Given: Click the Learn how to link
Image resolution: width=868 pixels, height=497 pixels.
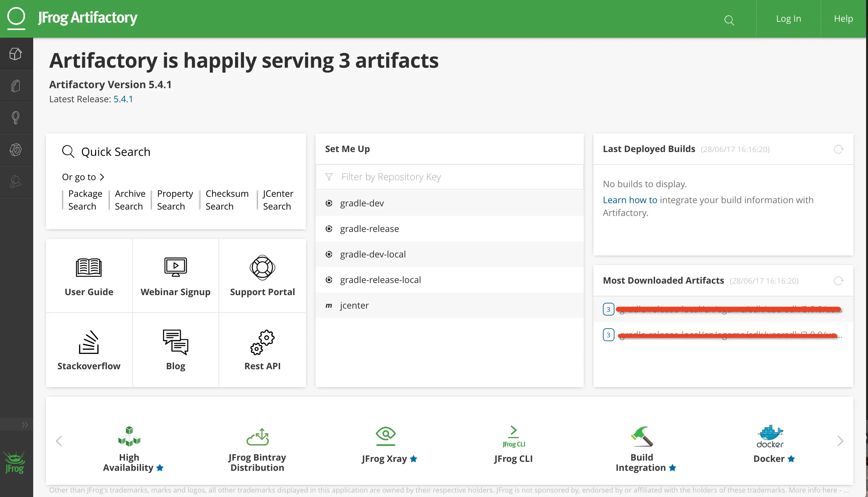Looking at the screenshot, I should point(629,200).
